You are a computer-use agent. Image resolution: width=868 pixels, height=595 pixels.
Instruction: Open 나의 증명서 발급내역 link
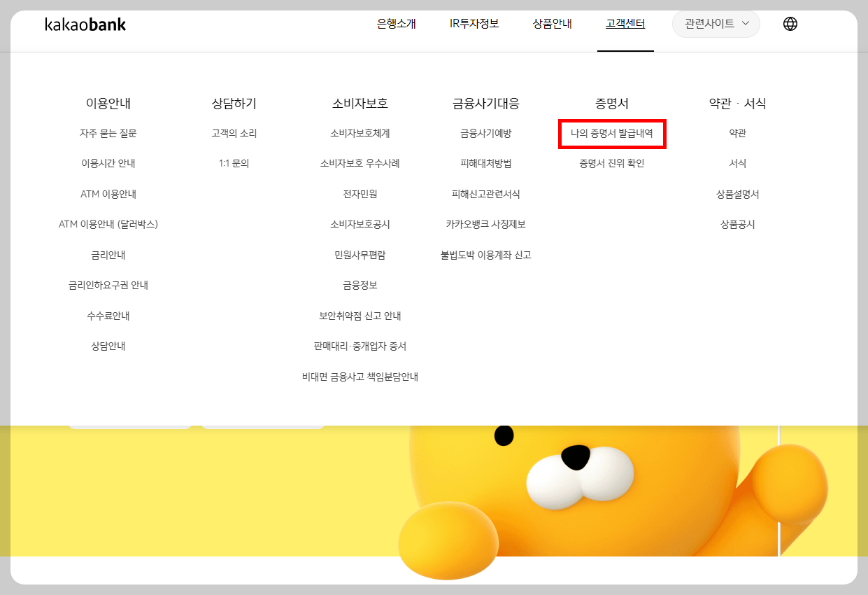[612, 133]
